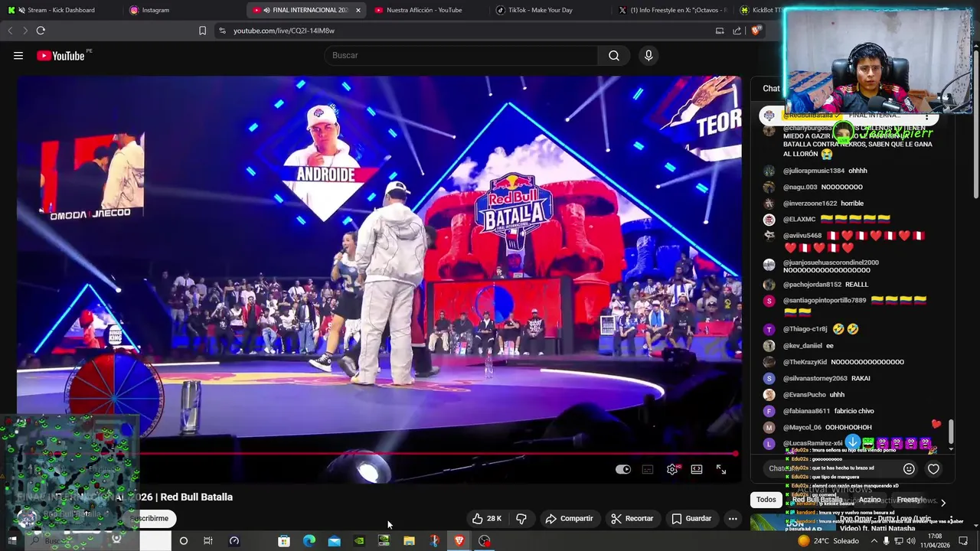Open video settings gear with HD badge
Screen dimensions: 980x551
tap(672, 469)
